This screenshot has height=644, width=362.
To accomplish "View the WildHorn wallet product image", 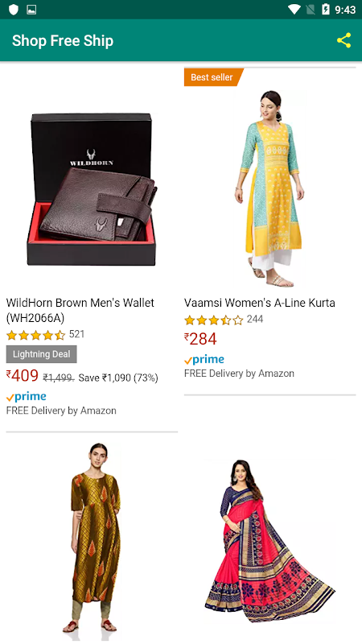I will click(x=92, y=189).
